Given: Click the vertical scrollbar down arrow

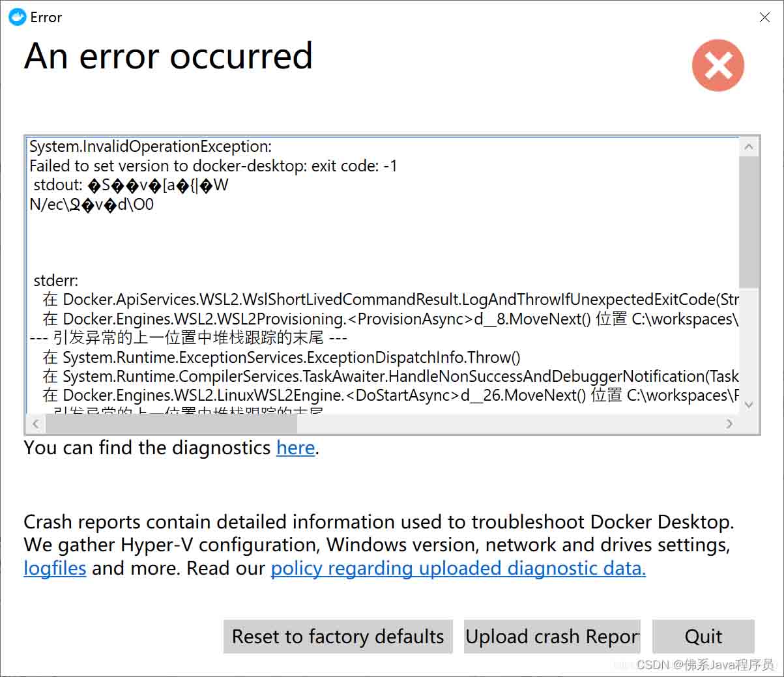Looking at the screenshot, I should pyautogui.click(x=749, y=405).
